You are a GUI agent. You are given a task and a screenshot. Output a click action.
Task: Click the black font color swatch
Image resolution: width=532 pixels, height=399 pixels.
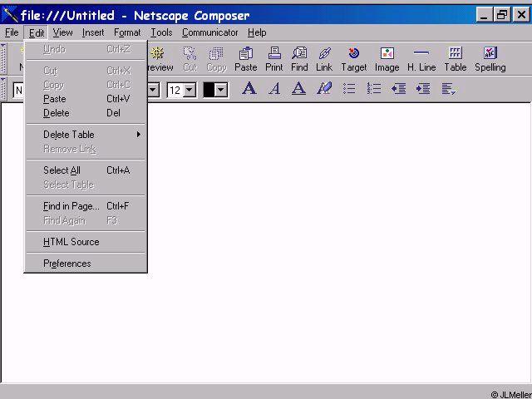[209, 90]
